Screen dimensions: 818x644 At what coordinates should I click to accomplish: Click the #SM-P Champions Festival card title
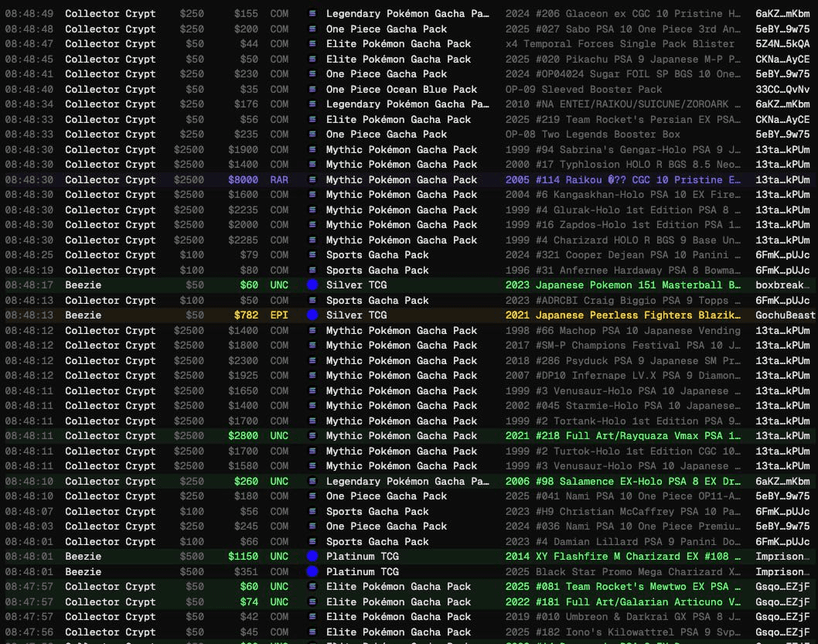(623, 346)
